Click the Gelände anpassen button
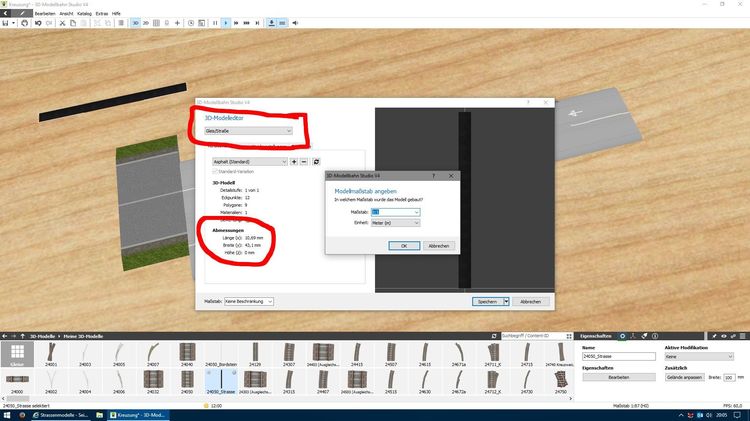The height and width of the screenshot is (421, 750). click(x=684, y=377)
